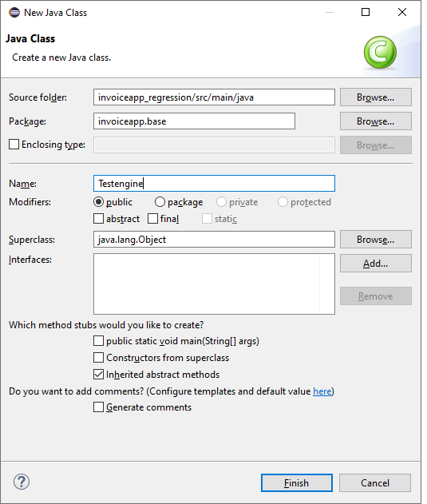This screenshot has width=427, height=504.
Task: Focus the Package text field
Action: click(194, 121)
